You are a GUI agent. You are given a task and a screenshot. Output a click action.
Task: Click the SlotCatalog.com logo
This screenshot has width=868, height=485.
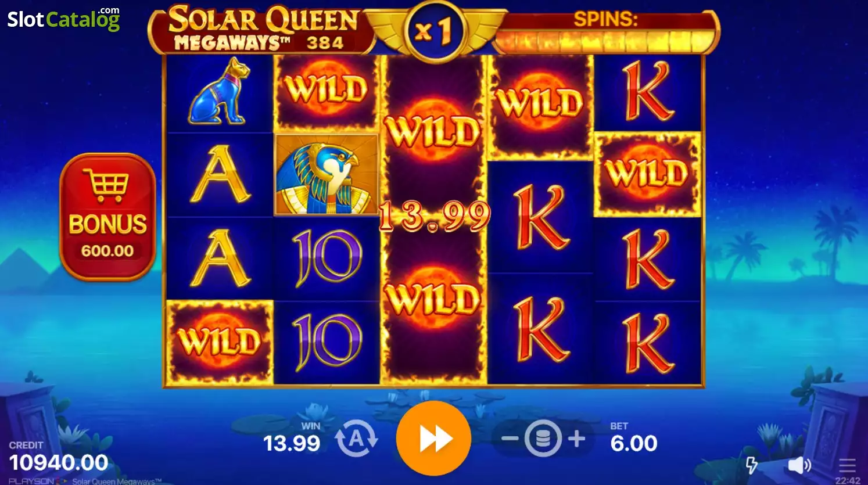tap(63, 19)
